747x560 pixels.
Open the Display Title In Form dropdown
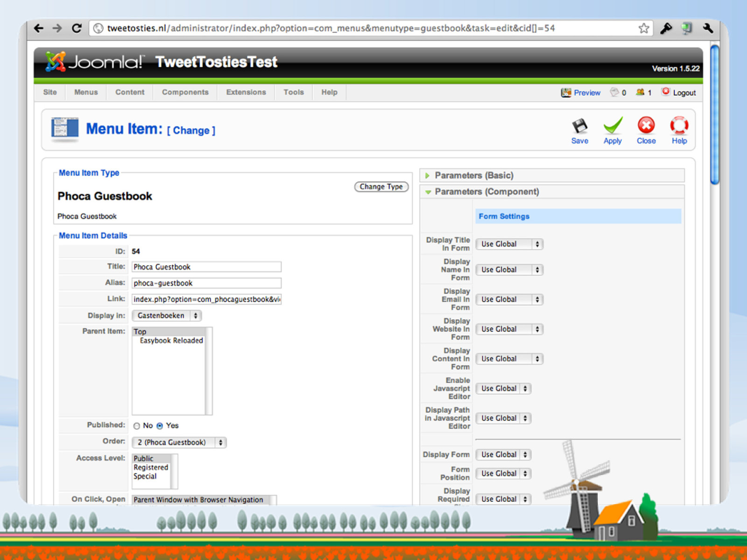(x=509, y=244)
